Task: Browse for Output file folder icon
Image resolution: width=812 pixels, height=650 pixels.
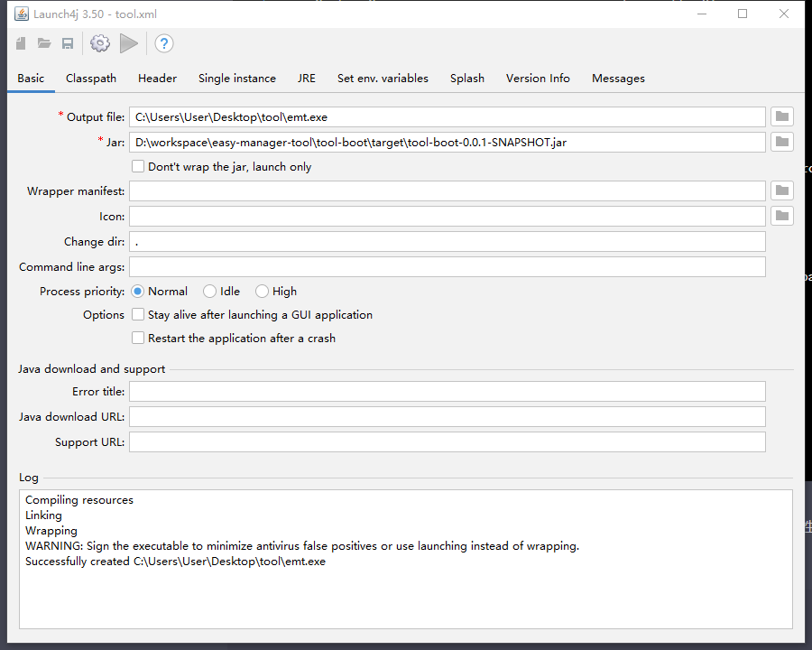Action: pos(782,116)
